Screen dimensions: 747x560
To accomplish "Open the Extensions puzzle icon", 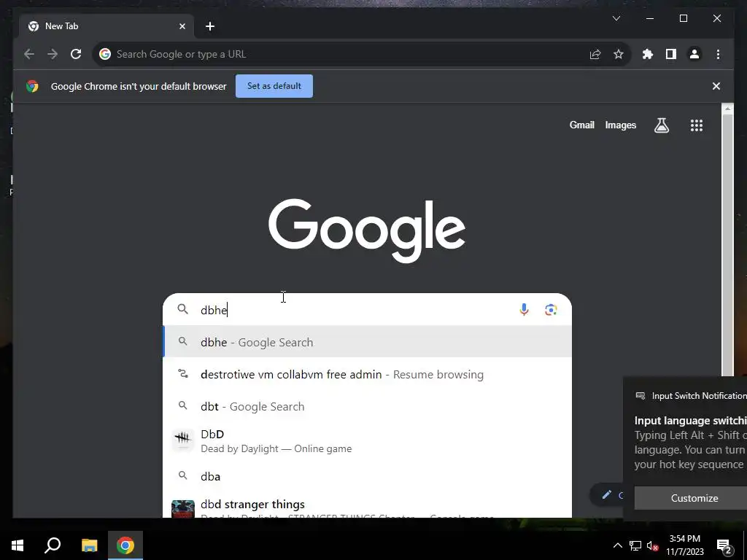I will pos(648,54).
